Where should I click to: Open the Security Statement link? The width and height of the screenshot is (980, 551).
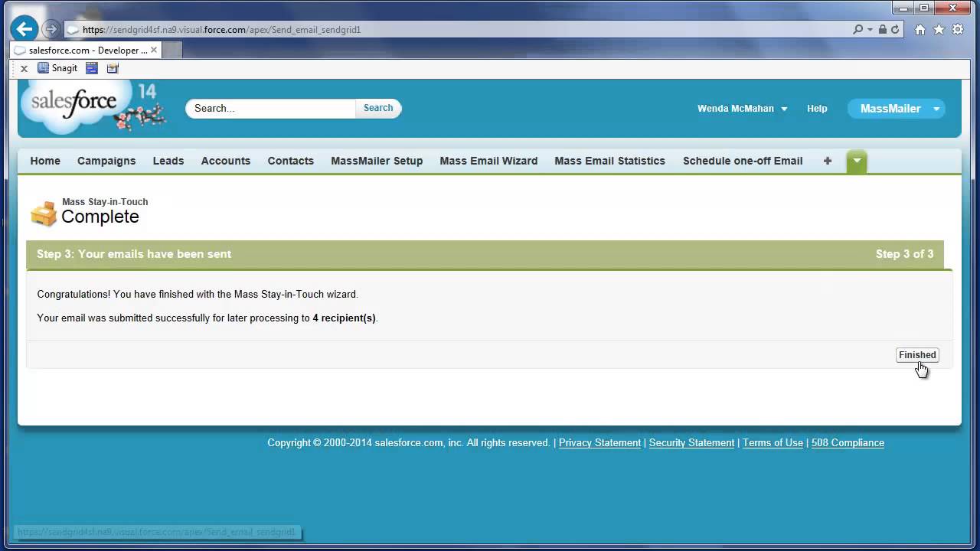(691, 442)
